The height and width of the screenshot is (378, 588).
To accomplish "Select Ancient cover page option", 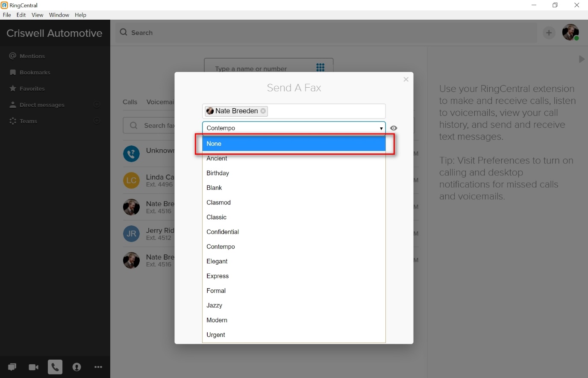I will point(294,158).
